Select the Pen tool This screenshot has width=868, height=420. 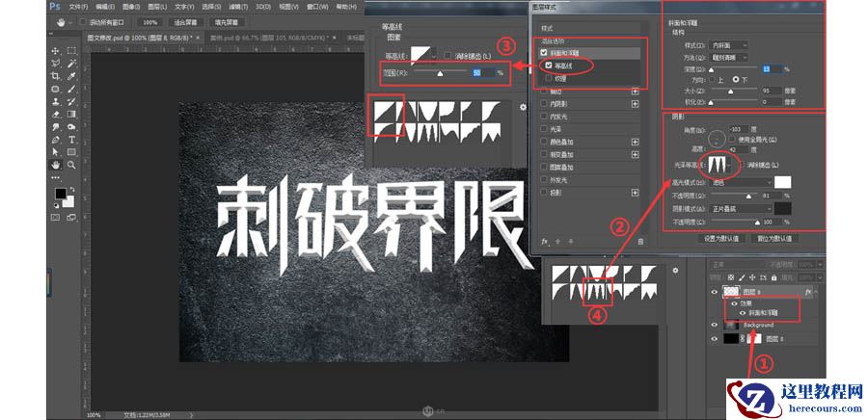[x=55, y=140]
